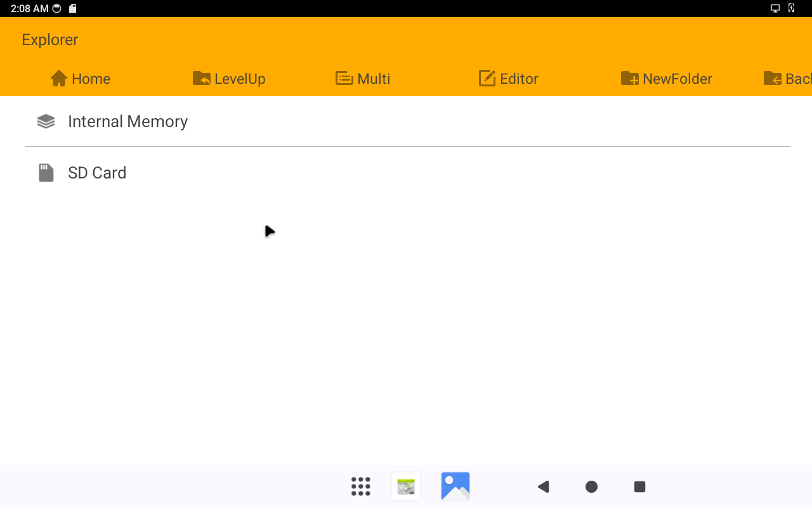
Task: Click the screen cast status icon
Action: point(775,8)
